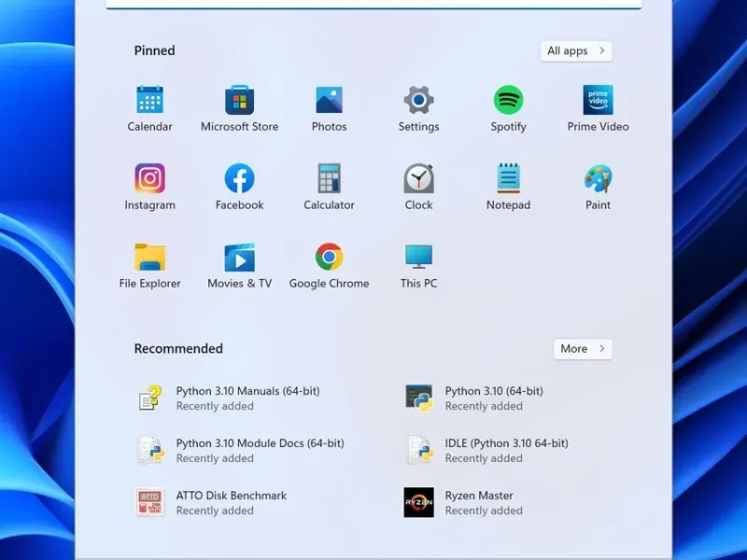
Task: Click the IDLE Python icon
Action: pyautogui.click(x=419, y=450)
